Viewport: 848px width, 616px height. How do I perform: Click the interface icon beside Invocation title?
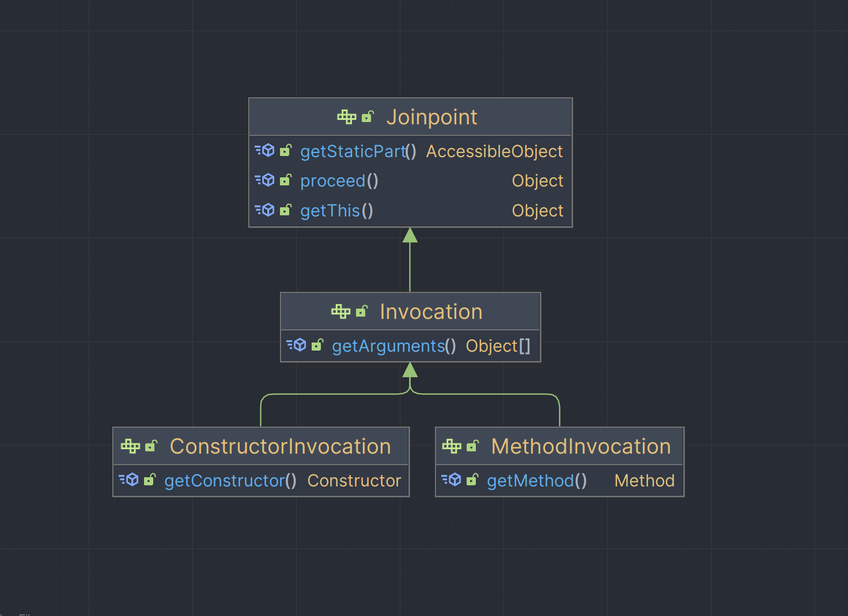pos(340,311)
